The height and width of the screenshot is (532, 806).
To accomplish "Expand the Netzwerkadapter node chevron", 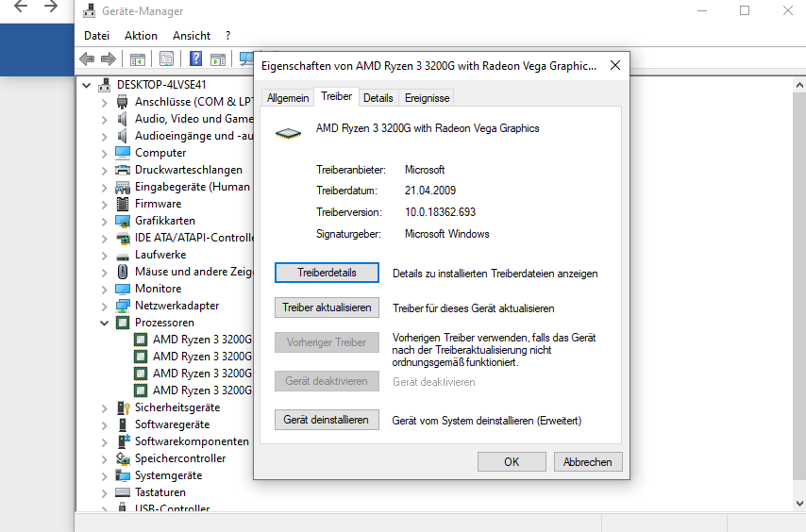I will [105, 306].
